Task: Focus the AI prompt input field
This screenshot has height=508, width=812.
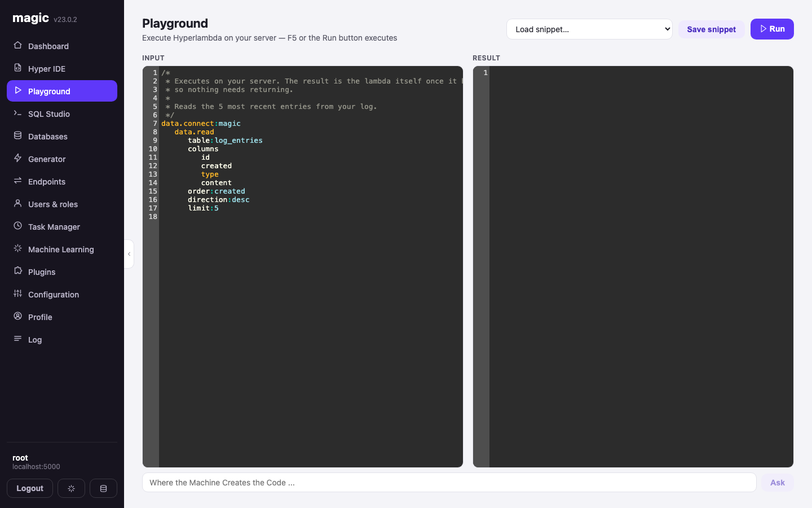Action: coord(449,483)
